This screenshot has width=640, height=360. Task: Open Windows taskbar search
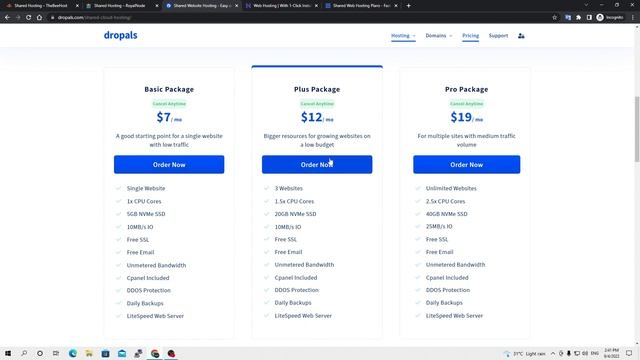(x=24, y=353)
